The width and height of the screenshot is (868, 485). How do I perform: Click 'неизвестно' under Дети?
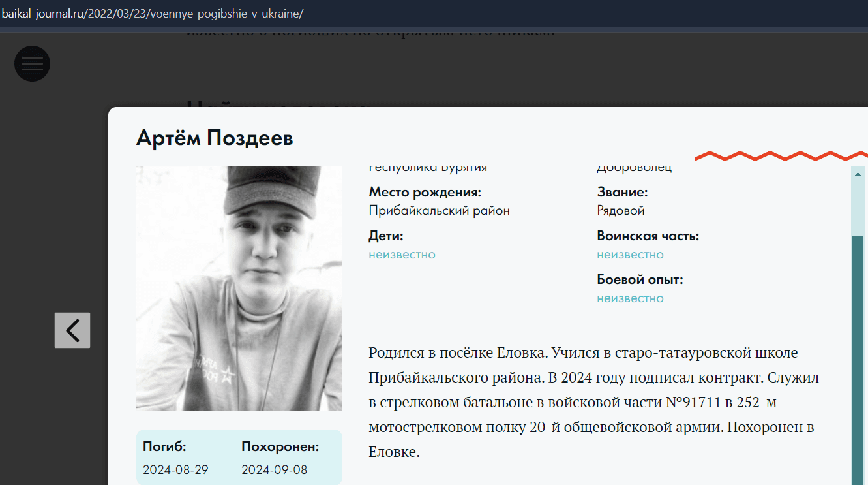click(402, 255)
